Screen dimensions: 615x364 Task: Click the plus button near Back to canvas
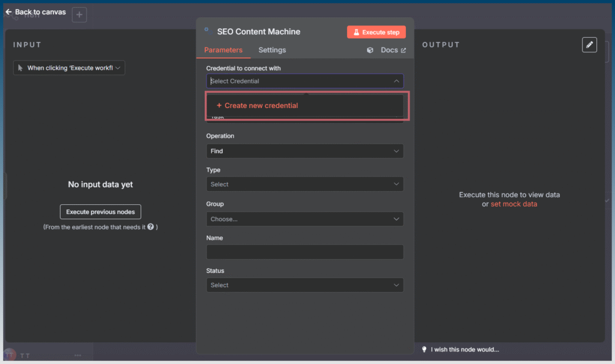[79, 15]
